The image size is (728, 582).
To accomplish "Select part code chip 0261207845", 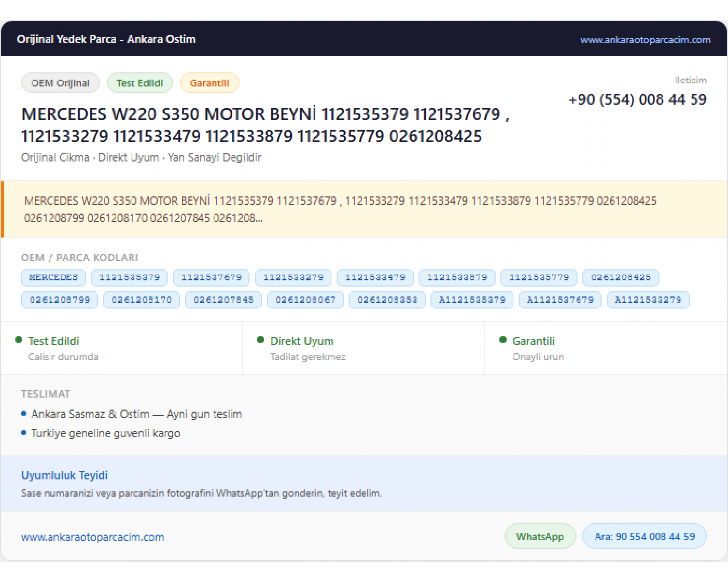I will coord(224,300).
